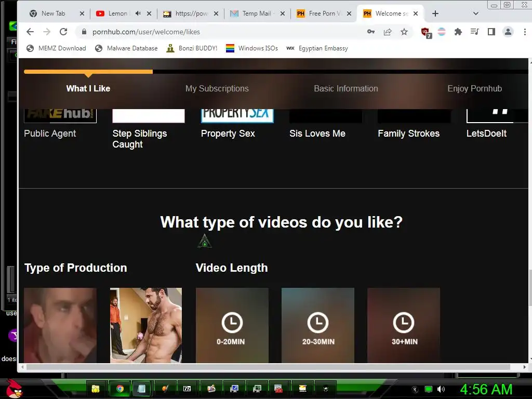Expand the tab search chevron

(x=476, y=14)
